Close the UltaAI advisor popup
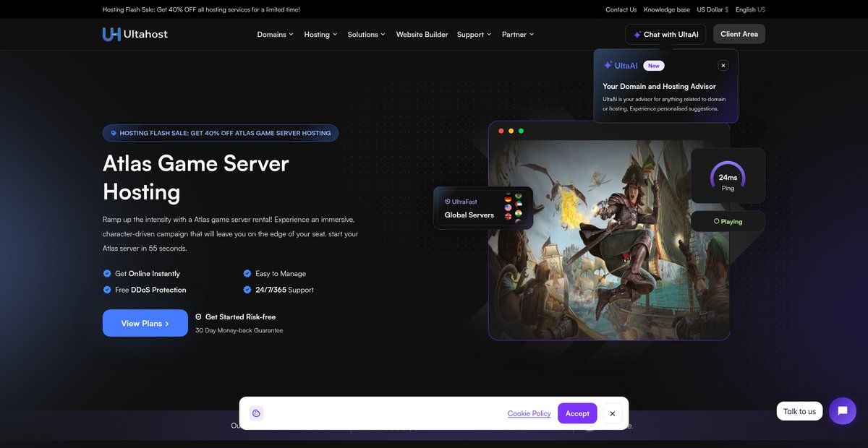Screen dimensions: 868x448 (x=723, y=65)
